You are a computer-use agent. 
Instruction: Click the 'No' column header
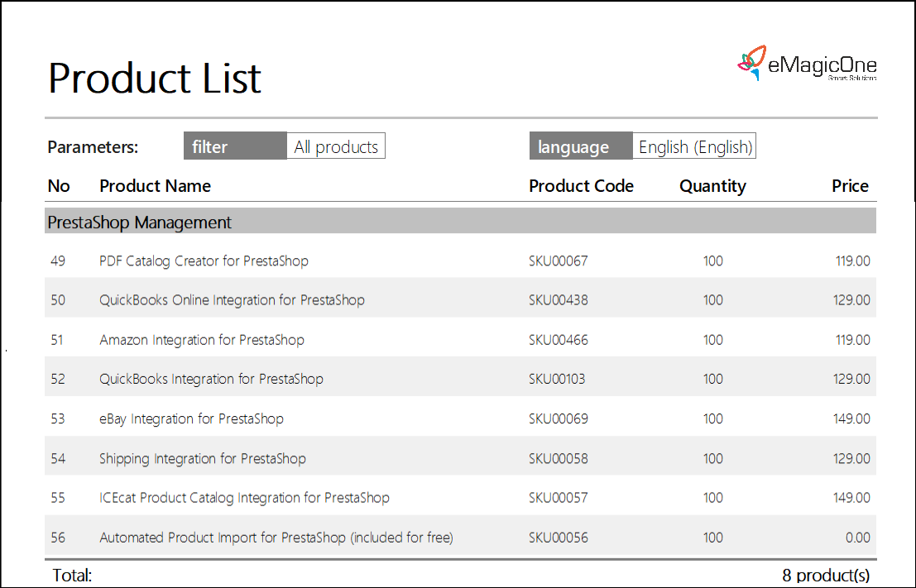click(59, 186)
